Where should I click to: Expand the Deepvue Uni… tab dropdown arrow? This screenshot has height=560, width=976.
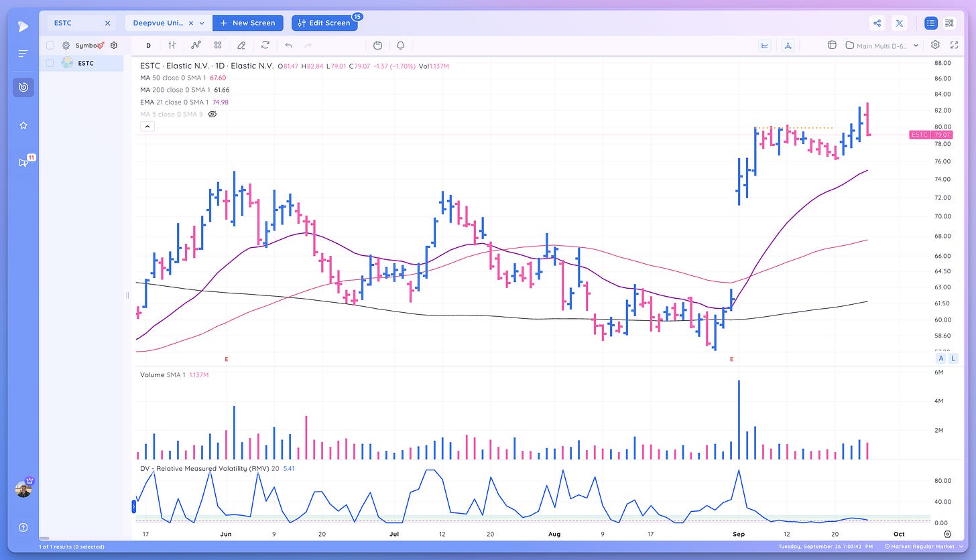[202, 23]
